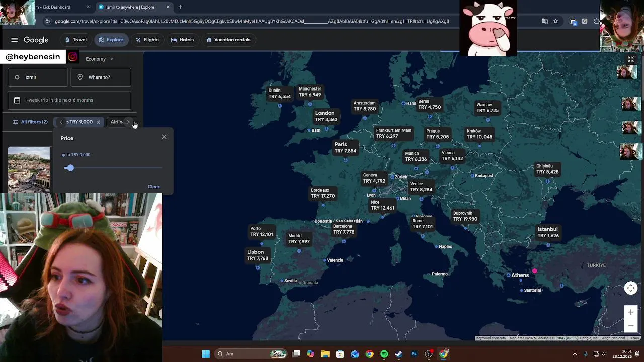Select the Warsaw TRY 6,725 destination
Image resolution: width=644 pixels, height=362 pixels.
pyautogui.click(x=487, y=108)
